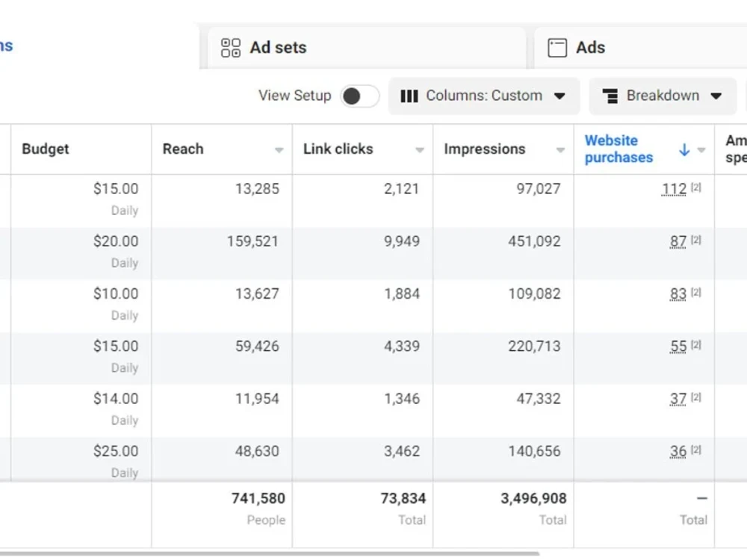Click the blue descending sort arrow
The image size is (747, 560).
click(x=684, y=150)
